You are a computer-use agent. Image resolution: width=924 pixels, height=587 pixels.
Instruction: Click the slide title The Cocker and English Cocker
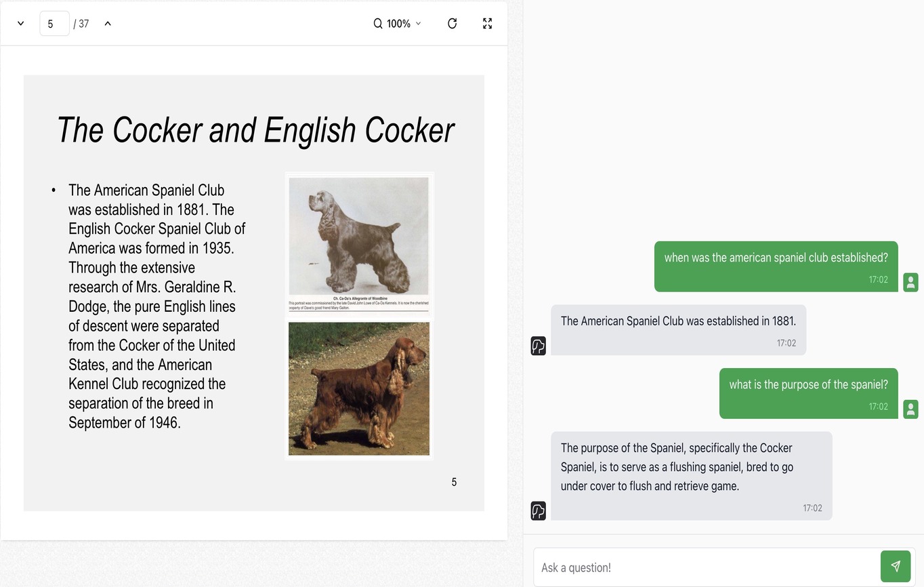[x=255, y=130]
